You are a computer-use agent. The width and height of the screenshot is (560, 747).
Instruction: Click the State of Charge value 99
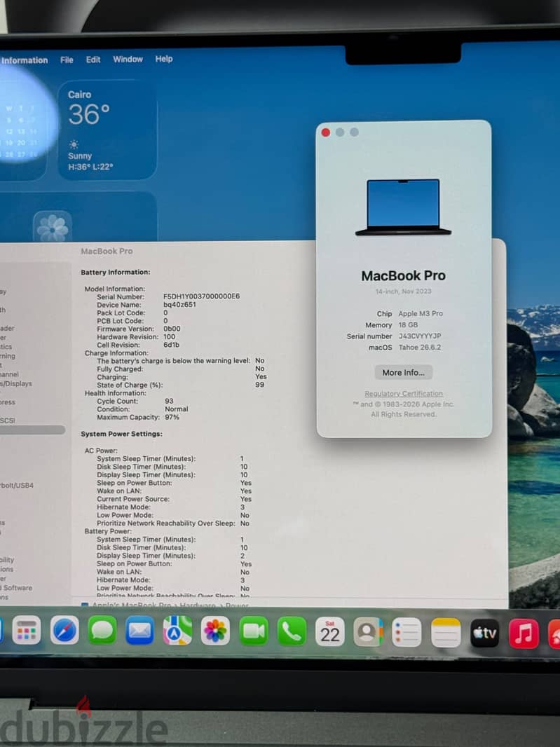260,385
